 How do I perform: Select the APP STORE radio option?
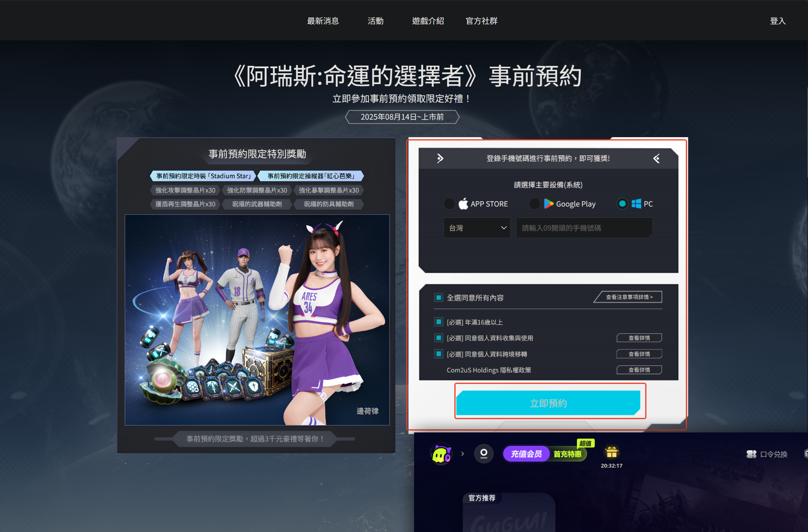click(x=449, y=204)
